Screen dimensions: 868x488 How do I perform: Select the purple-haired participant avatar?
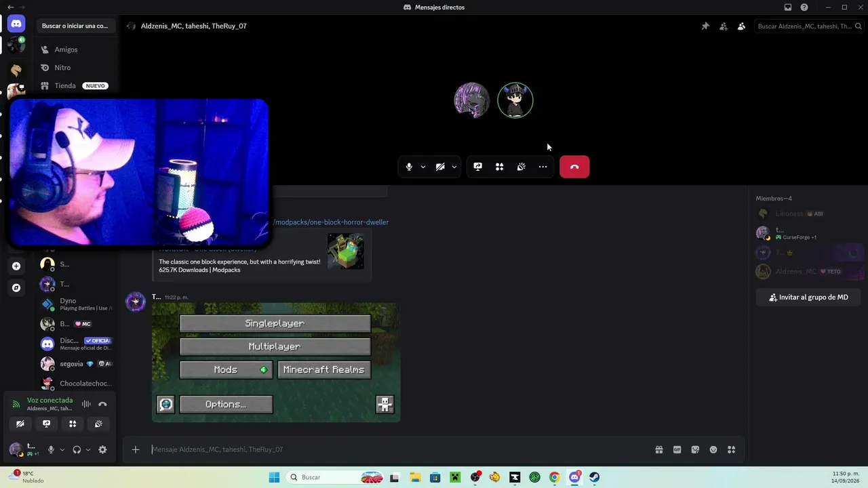point(472,100)
